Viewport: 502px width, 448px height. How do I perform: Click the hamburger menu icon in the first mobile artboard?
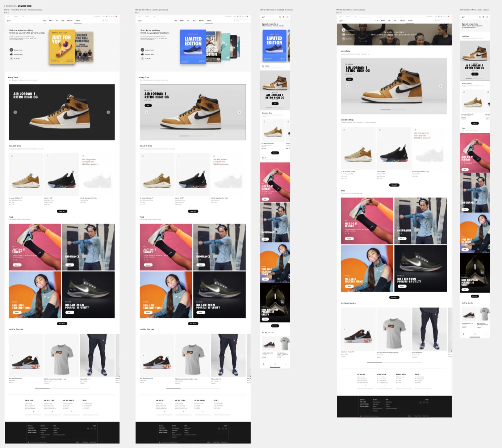288,17
